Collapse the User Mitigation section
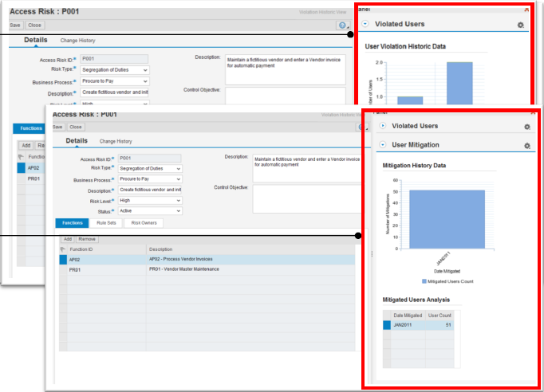 [383, 144]
